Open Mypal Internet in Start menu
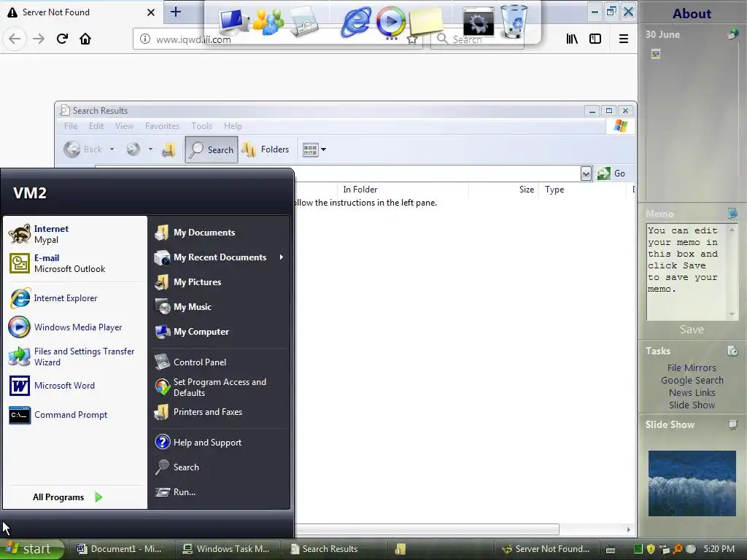This screenshot has width=747, height=560. coord(75,234)
